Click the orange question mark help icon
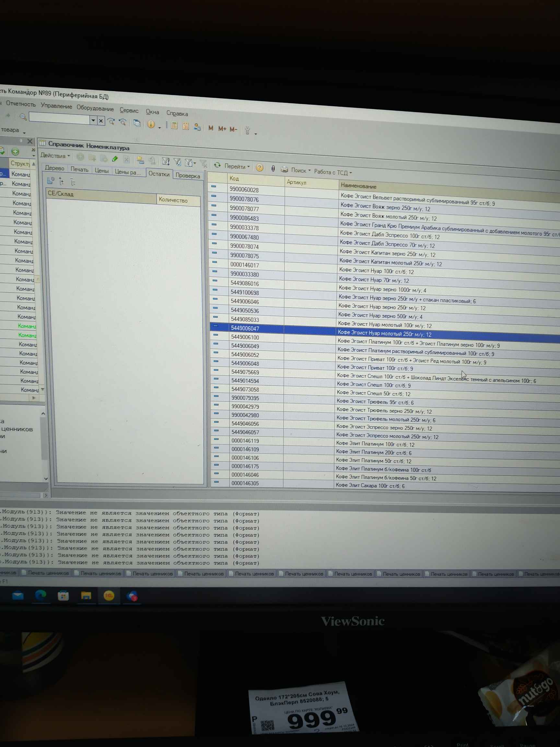Screen dimensions: 560x747 coord(259,168)
